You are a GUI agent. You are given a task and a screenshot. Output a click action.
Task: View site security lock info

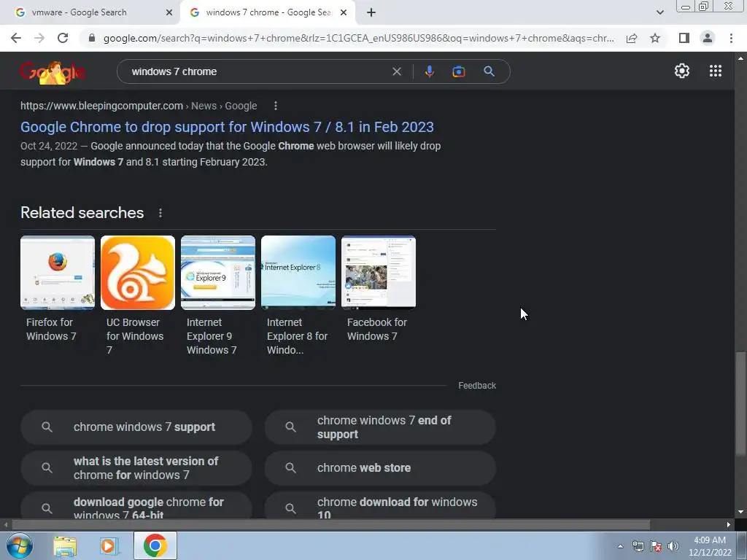pyautogui.click(x=92, y=38)
